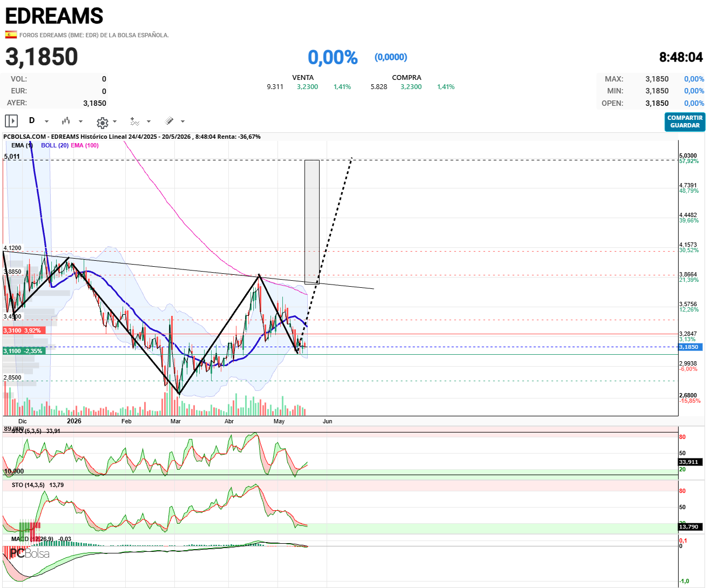Viewport: 711px width, 588px height.
Task: Expand the arrow beside the gear icon
Action: pos(114,121)
